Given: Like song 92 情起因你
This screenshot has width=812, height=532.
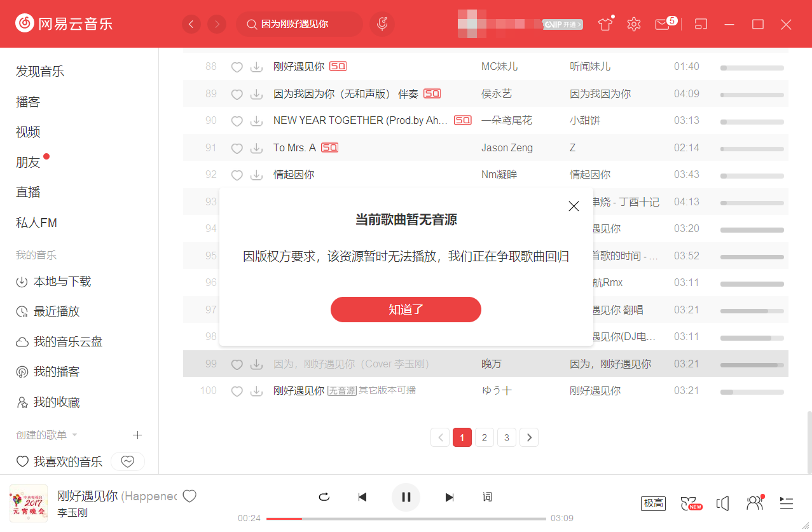Looking at the screenshot, I should point(237,175).
